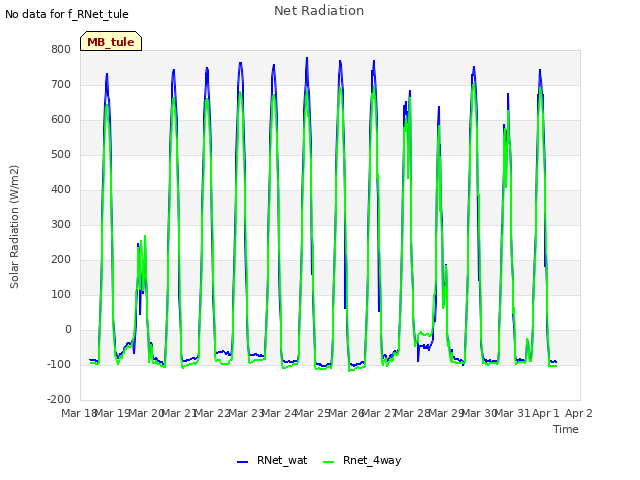The width and height of the screenshot is (640, 480).
Task: Click the Mar 28 x-axis tick label
Action: 412,413
